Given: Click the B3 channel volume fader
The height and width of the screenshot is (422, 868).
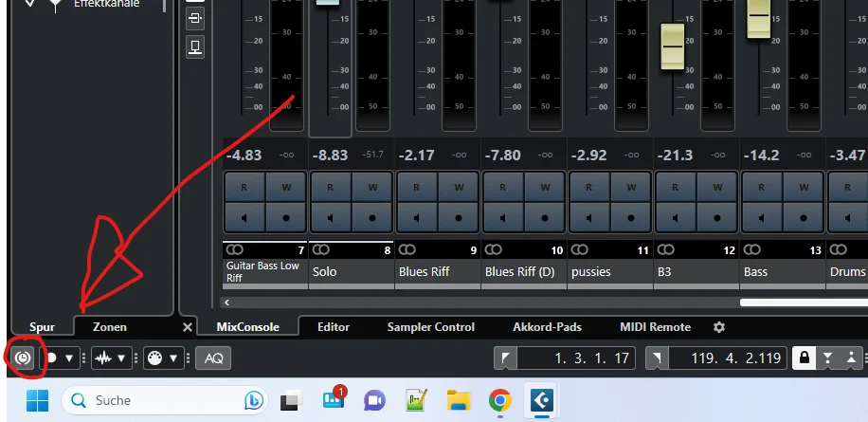Looking at the screenshot, I should click(x=673, y=46).
